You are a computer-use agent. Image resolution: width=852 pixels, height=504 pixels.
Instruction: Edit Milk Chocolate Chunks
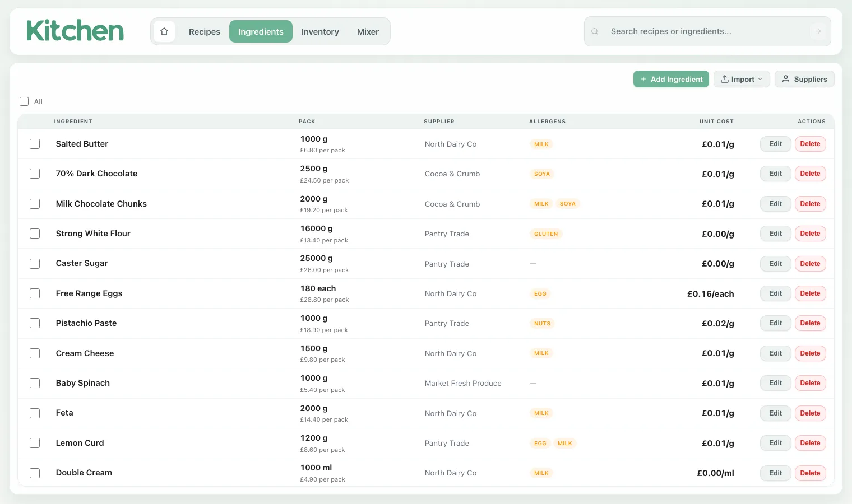click(775, 204)
